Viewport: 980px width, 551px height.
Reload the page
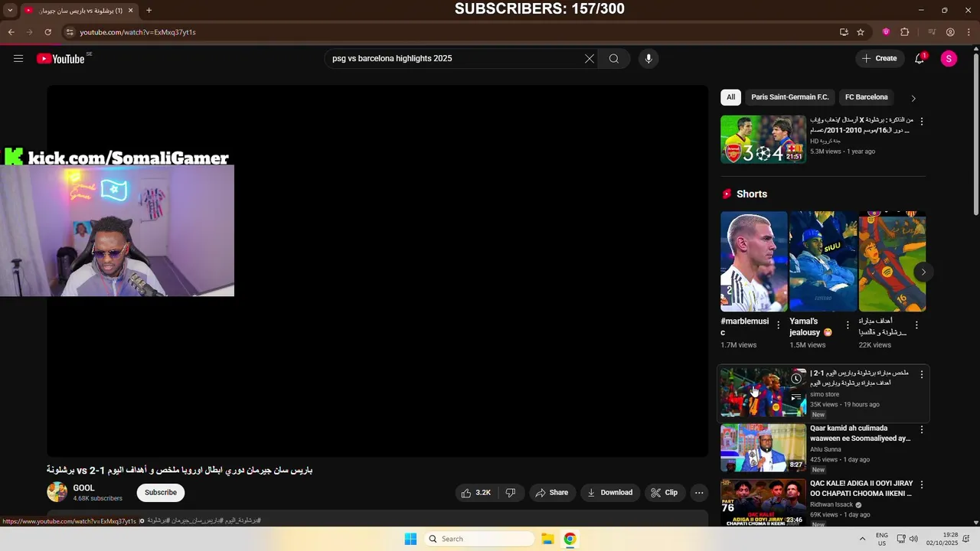[48, 32]
